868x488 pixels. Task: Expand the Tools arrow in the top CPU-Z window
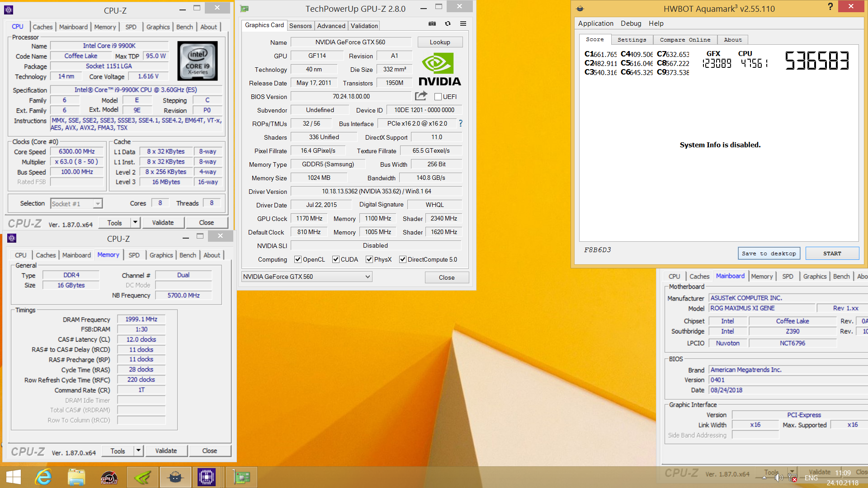click(x=135, y=222)
